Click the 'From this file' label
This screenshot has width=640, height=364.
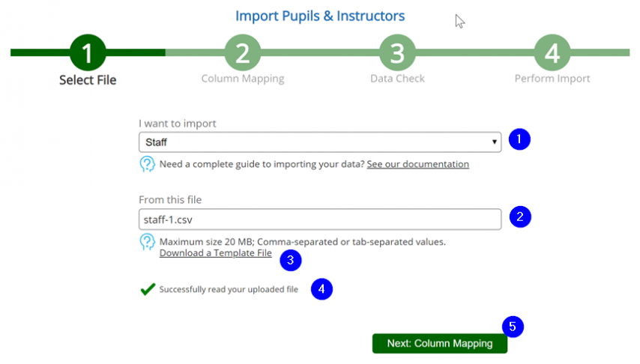170,199
